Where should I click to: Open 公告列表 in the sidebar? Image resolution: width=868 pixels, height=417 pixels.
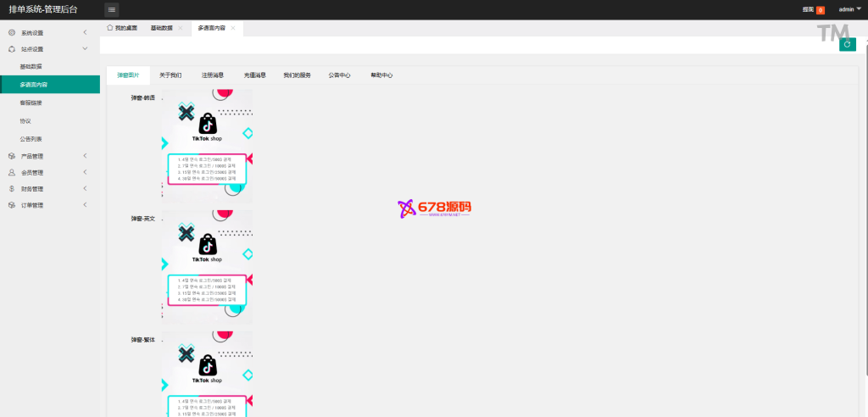pyautogui.click(x=31, y=138)
